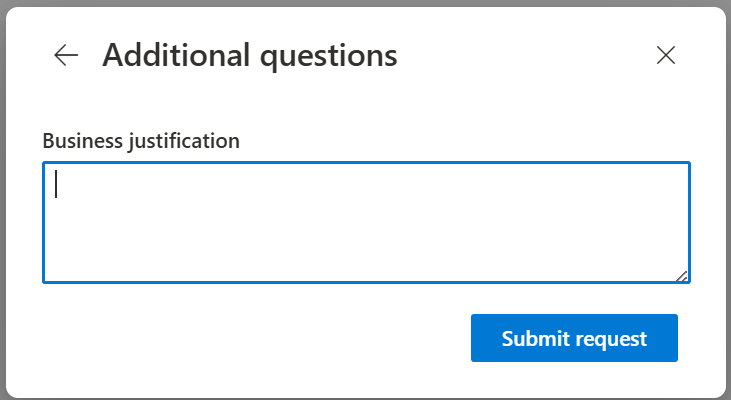The height and width of the screenshot is (400, 731).
Task: Click the diagonal grip of the justification box
Action: point(682,276)
